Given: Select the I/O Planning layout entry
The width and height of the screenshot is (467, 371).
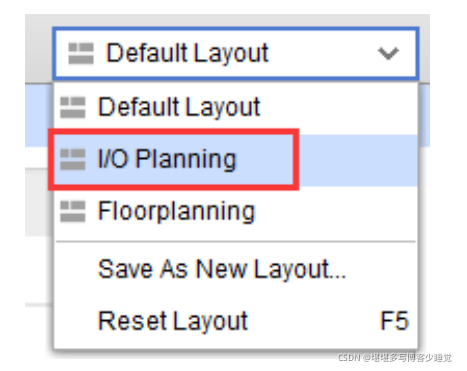Looking at the screenshot, I should [167, 159].
